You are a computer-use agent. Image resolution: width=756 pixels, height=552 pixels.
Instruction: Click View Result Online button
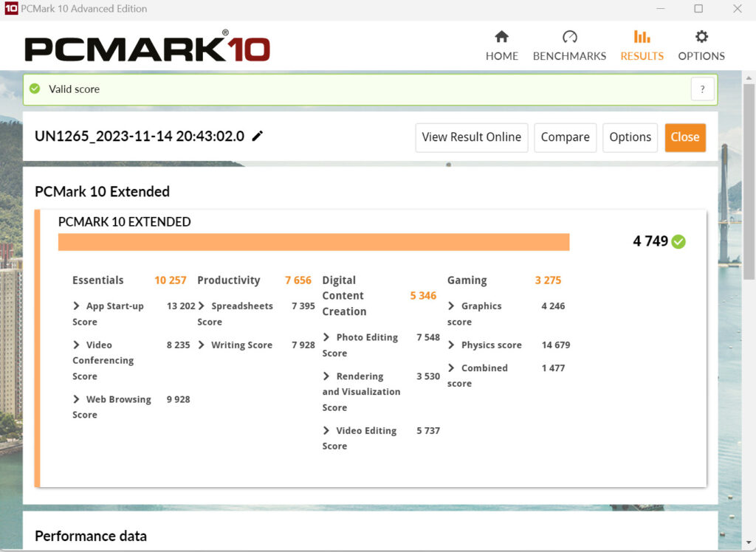472,137
